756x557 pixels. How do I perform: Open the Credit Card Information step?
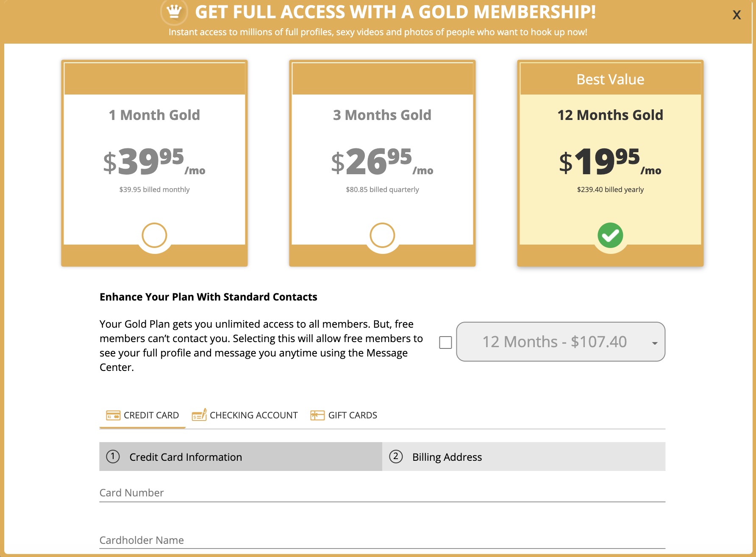pyautogui.click(x=241, y=457)
